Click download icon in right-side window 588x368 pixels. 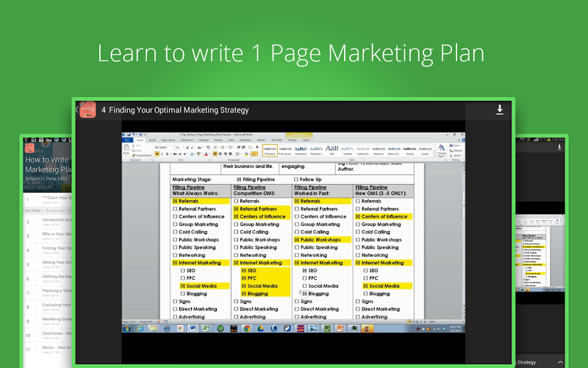pos(559,147)
